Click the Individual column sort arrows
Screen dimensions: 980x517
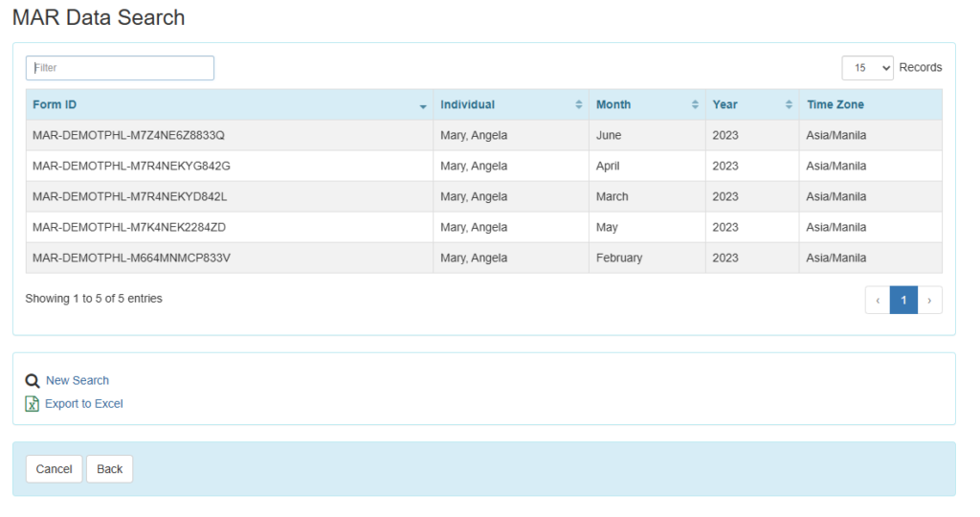coord(578,104)
